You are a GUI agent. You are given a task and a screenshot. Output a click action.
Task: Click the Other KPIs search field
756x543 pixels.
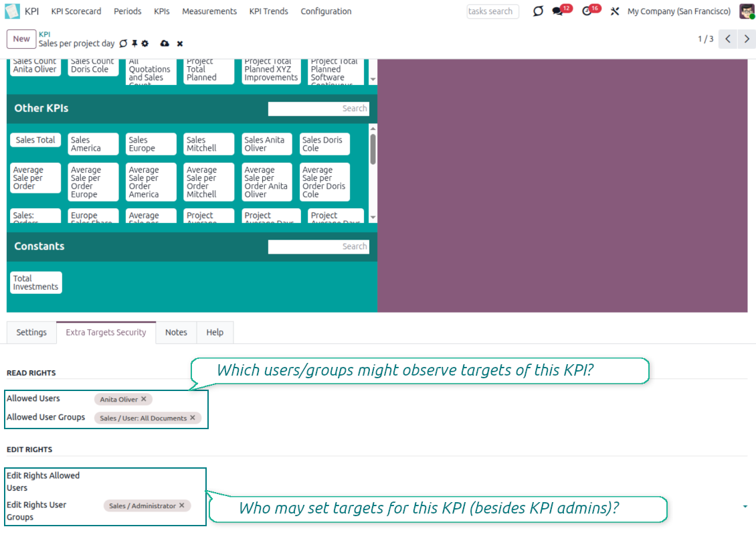(x=318, y=108)
